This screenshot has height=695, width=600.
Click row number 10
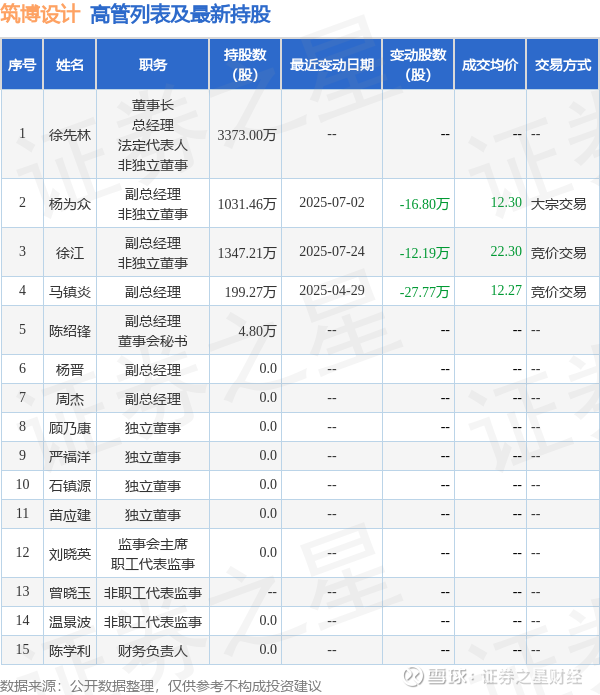22,484
